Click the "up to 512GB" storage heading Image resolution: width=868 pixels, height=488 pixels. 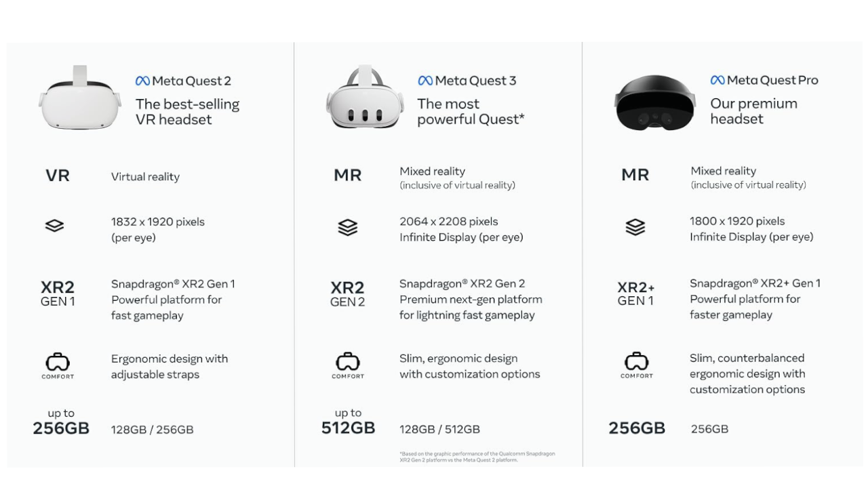pos(348,422)
